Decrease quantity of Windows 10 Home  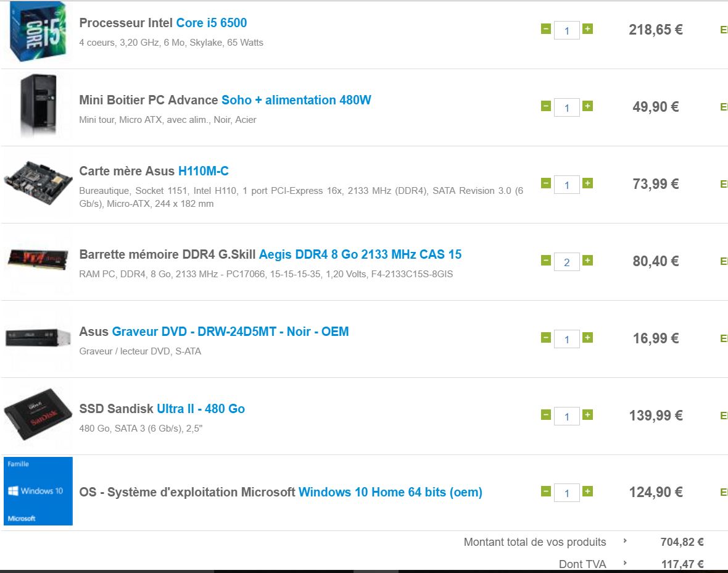546,491
